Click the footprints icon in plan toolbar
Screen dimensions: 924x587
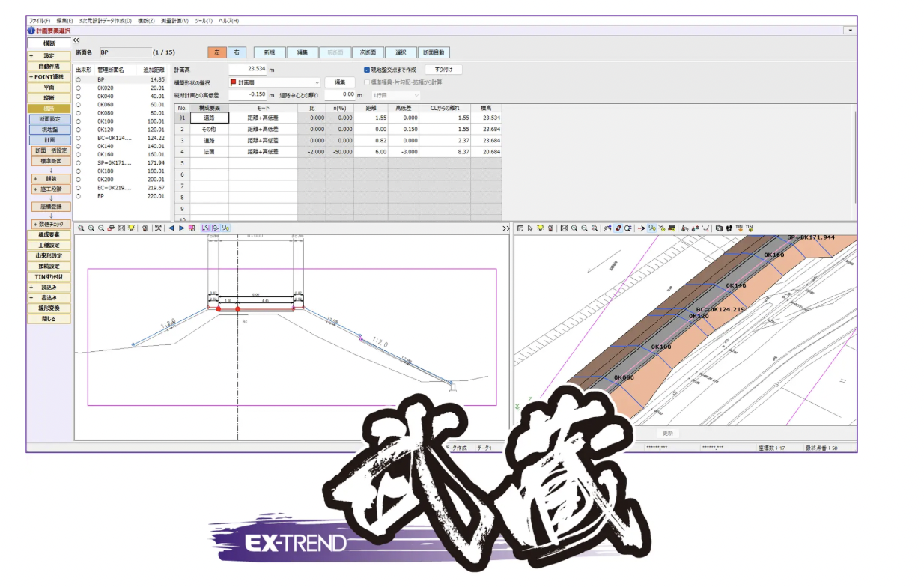click(x=729, y=228)
